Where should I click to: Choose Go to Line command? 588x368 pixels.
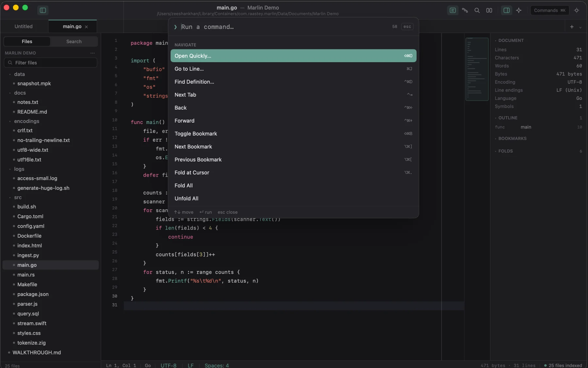293,69
